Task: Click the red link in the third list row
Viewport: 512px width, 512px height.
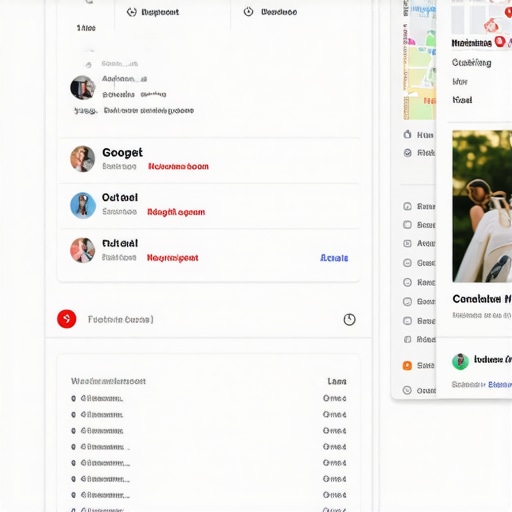Action: pos(173,258)
